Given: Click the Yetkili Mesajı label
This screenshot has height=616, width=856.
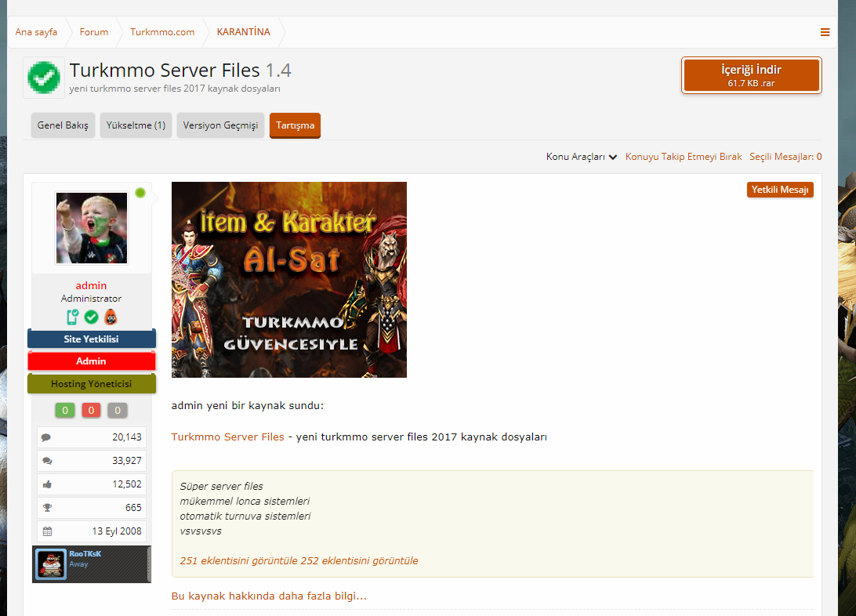Looking at the screenshot, I should click(780, 190).
